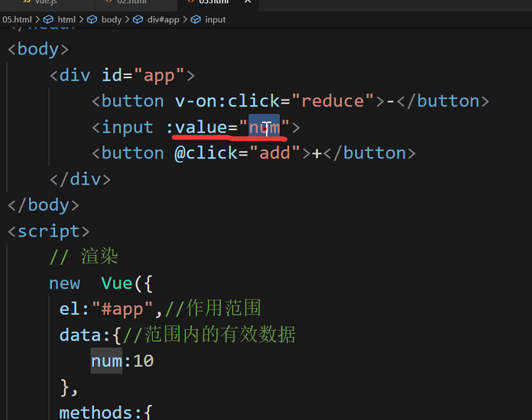Click the data: property key
This screenshot has width=532, height=420.
85,335
